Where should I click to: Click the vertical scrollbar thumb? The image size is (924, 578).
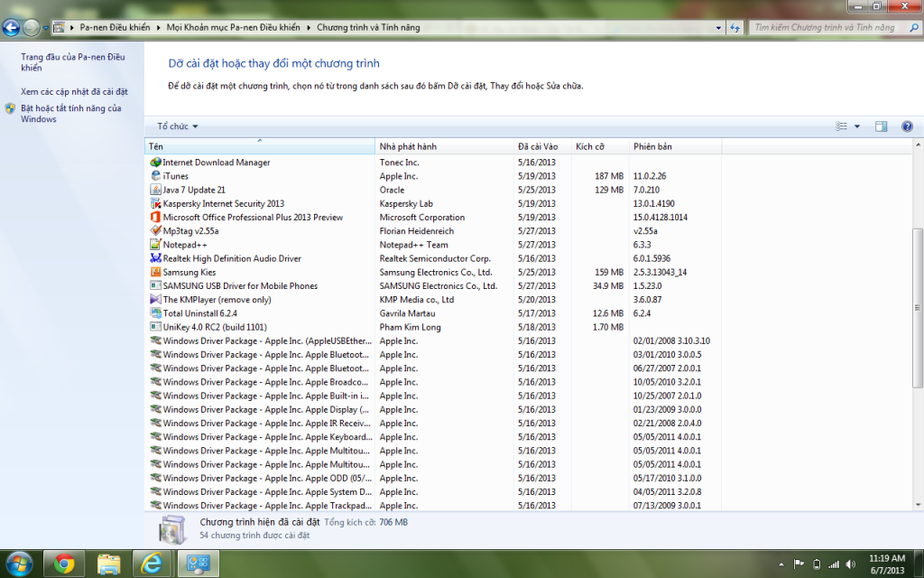[x=918, y=308]
